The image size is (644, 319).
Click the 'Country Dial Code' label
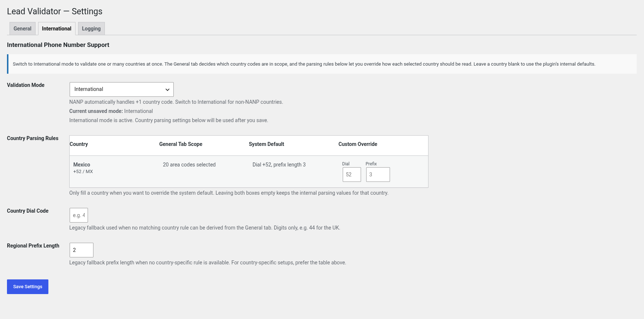coord(28,211)
